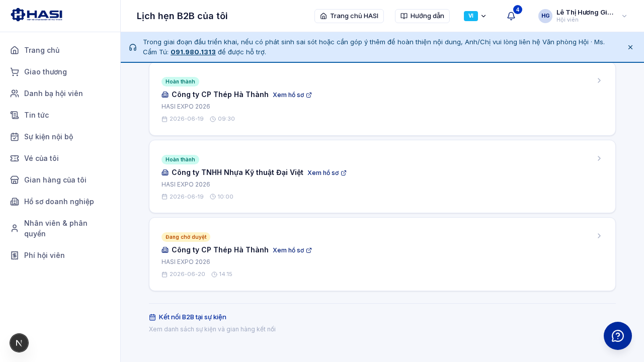Click the round N badge bottom-left

coord(19,343)
